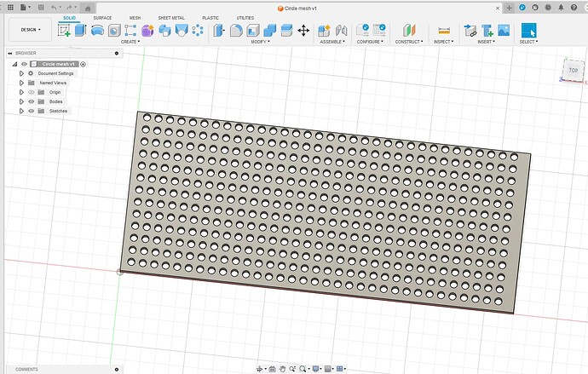The image size is (588, 374).
Task: Select the New Component tool
Action: point(324,31)
